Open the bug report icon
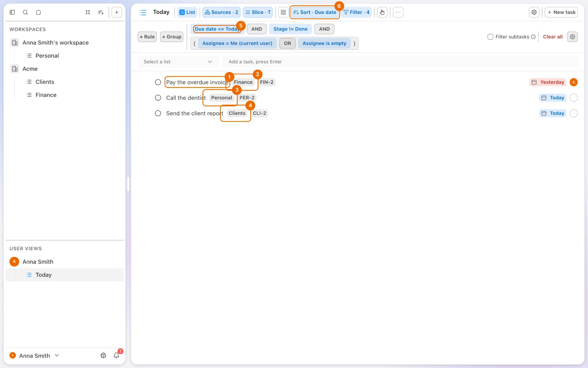 point(103,355)
